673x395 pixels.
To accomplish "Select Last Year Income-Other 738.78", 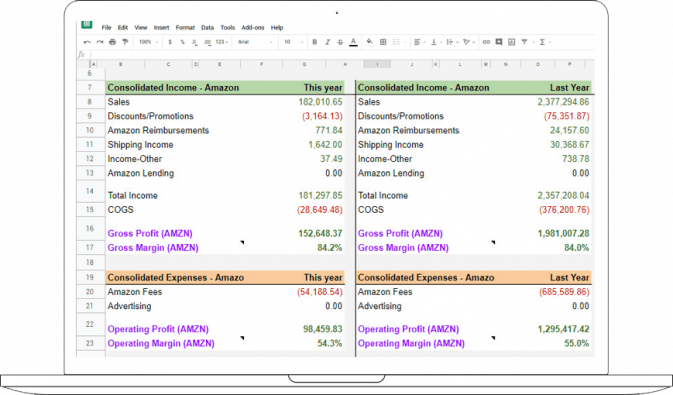I will coord(576,159).
